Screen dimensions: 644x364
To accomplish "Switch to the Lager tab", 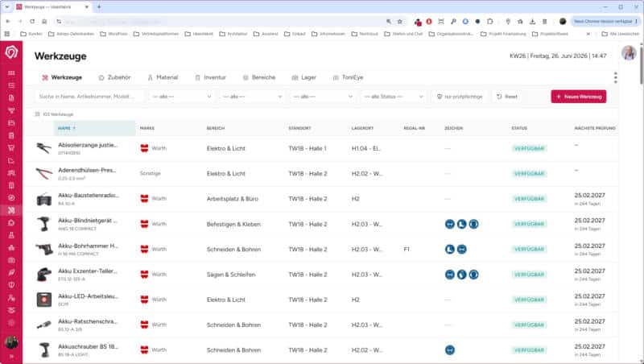I will click(x=304, y=77).
